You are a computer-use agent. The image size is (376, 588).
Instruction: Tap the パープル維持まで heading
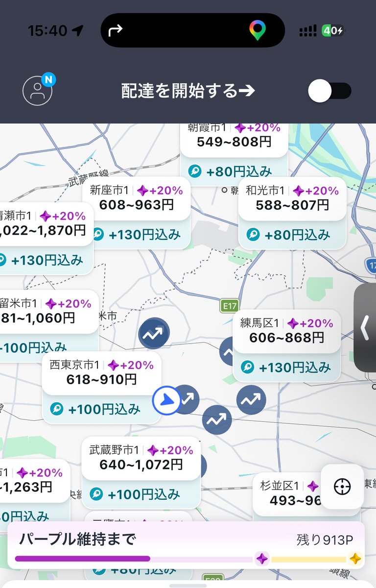pyautogui.click(x=77, y=539)
